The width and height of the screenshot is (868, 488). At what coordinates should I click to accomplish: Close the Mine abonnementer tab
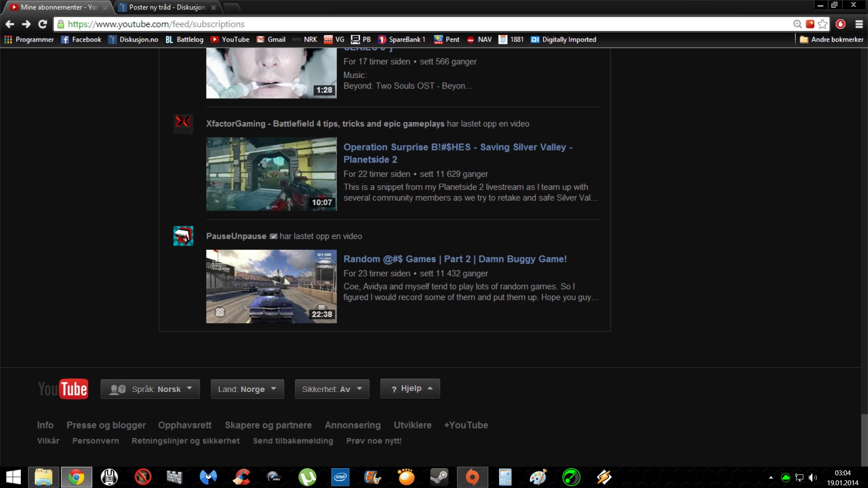[x=105, y=8]
